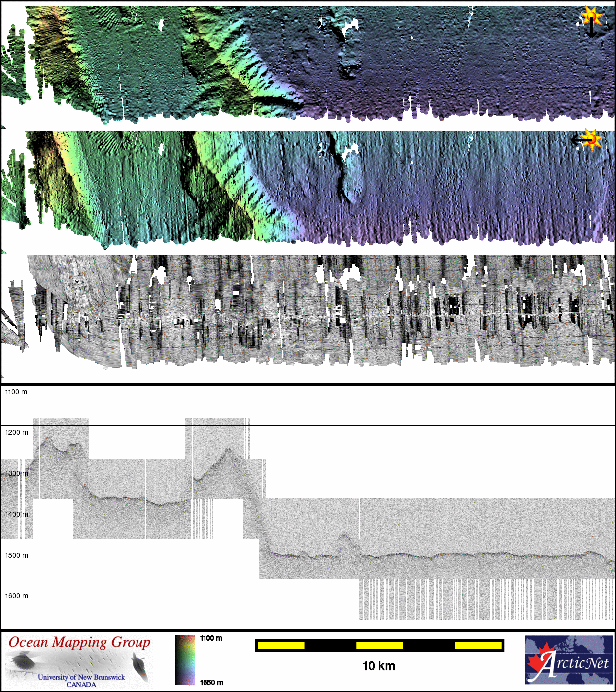Click the "1200 m" depth axis label

click(x=17, y=432)
